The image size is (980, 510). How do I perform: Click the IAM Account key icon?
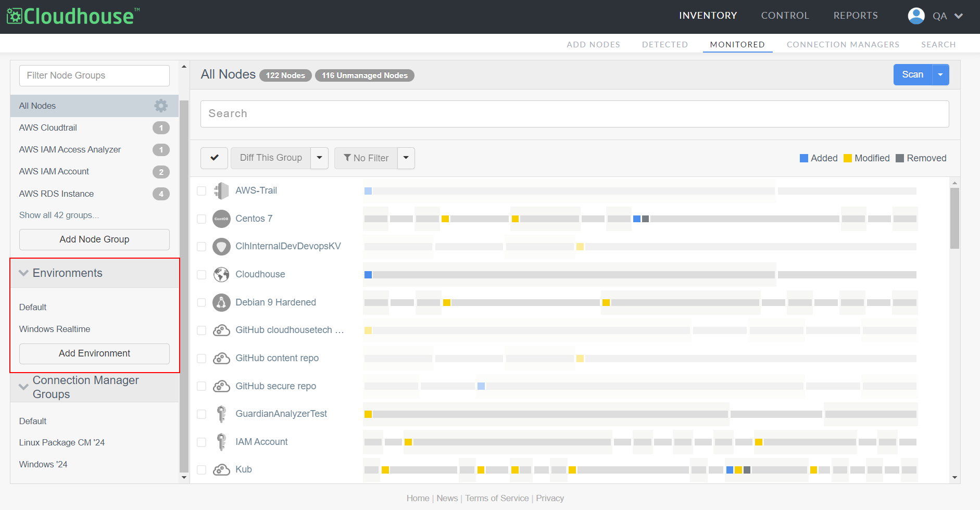tap(221, 442)
